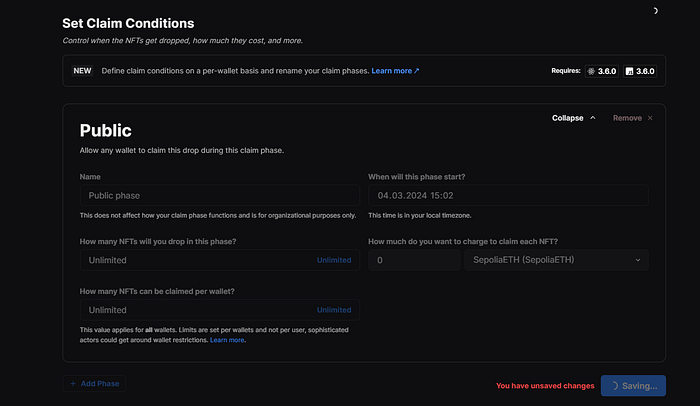Click the plus icon for Add Phase
700x406 pixels.
pos(74,383)
